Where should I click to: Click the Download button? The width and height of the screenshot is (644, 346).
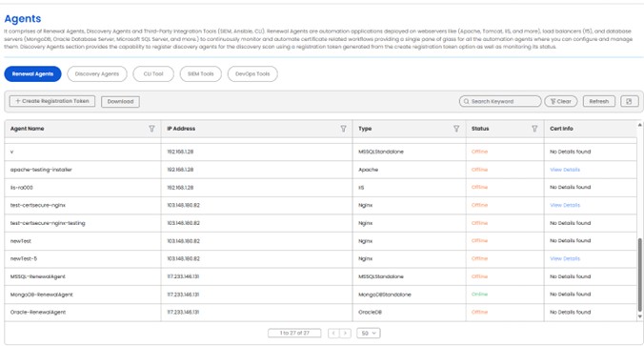[120, 101]
